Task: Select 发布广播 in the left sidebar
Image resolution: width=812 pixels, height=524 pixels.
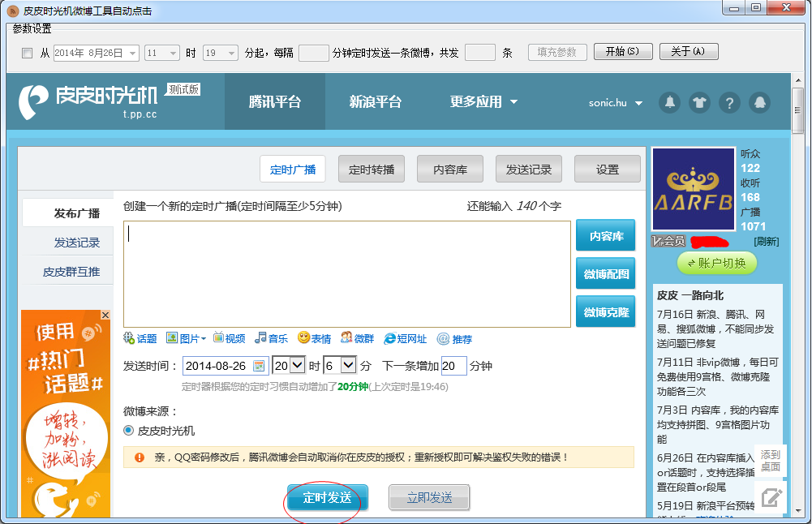Action: (x=68, y=213)
